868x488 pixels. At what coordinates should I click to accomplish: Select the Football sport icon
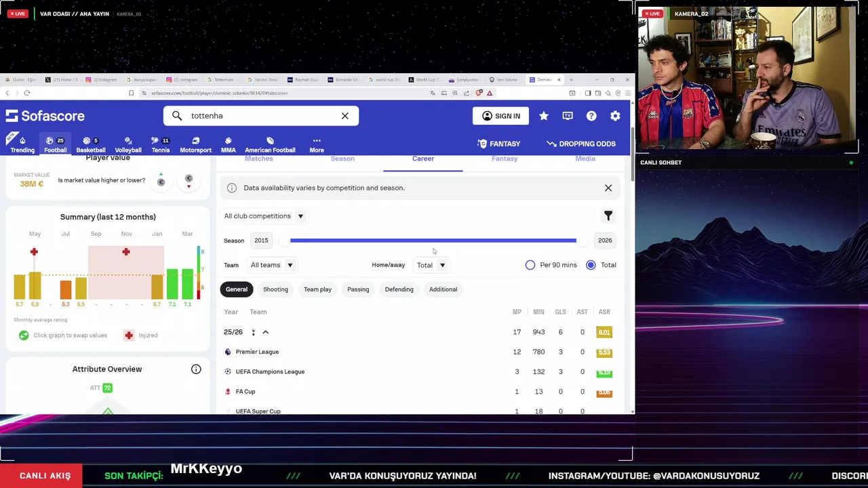(56, 144)
